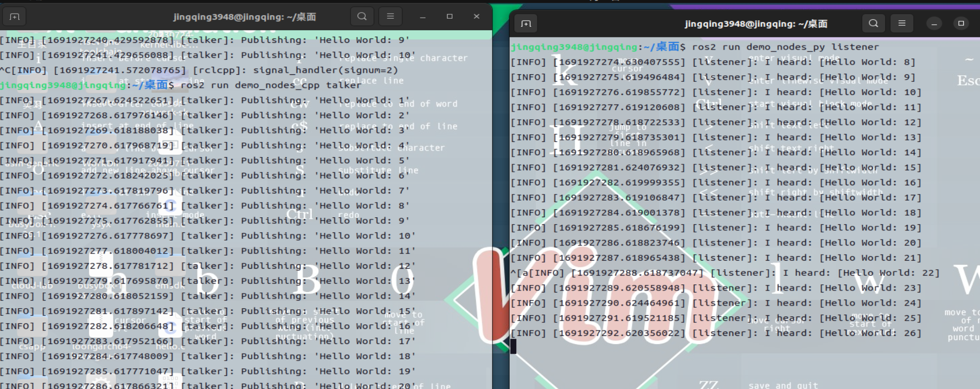Screen dimensions: 980x389
Task: Open search in left terminal window
Action: point(362,17)
